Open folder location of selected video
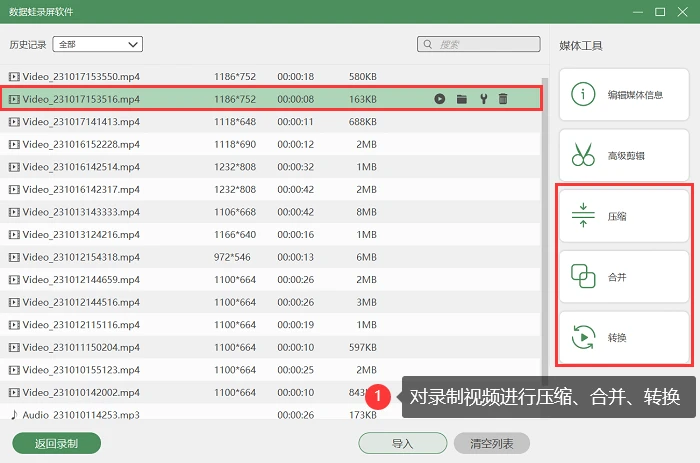Screen dimensions: 700x463 [x=462, y=99]
